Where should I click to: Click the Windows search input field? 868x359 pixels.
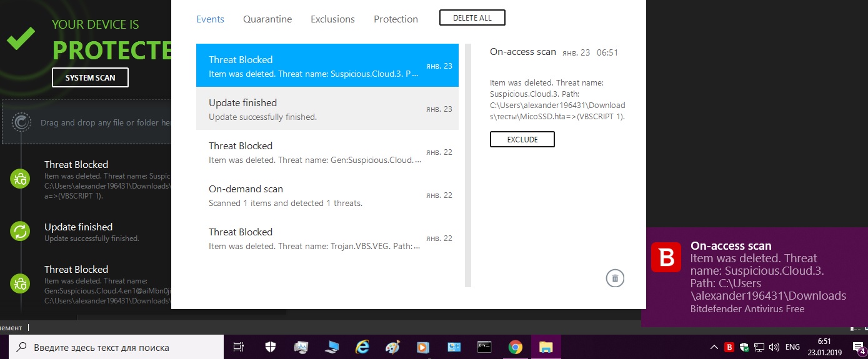116,347
